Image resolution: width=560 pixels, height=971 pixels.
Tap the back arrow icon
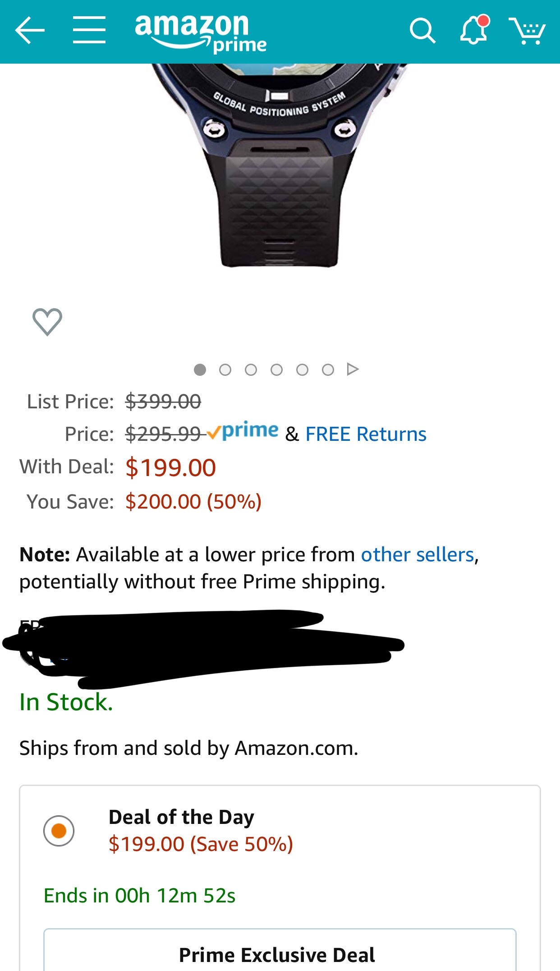click(x=30, y=31)
